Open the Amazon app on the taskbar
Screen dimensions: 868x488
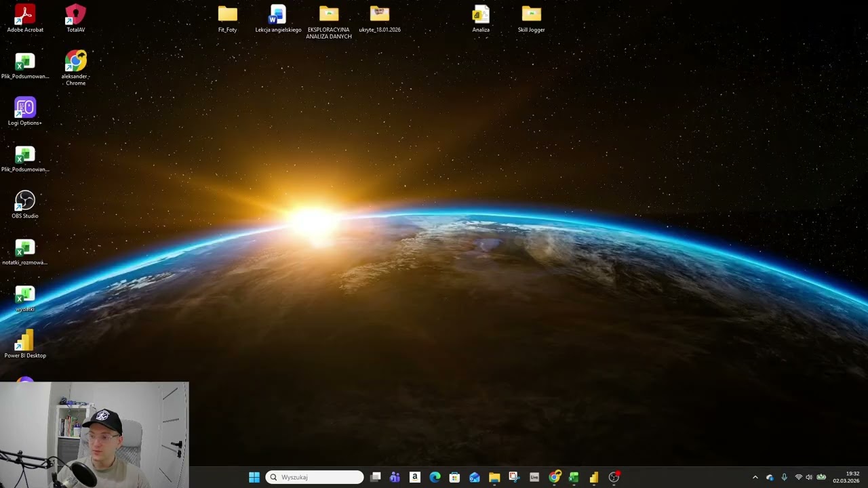pos(414,477)
